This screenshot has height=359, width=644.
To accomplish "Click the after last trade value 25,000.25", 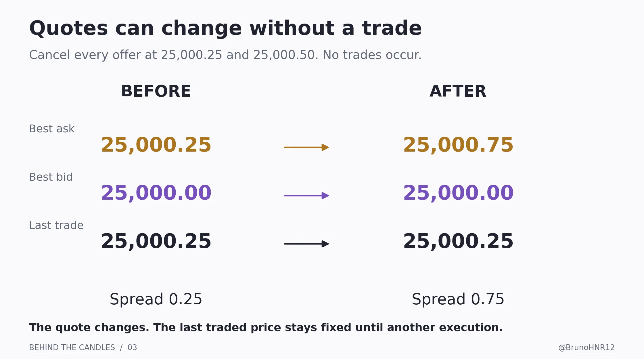I will point(458,241).
